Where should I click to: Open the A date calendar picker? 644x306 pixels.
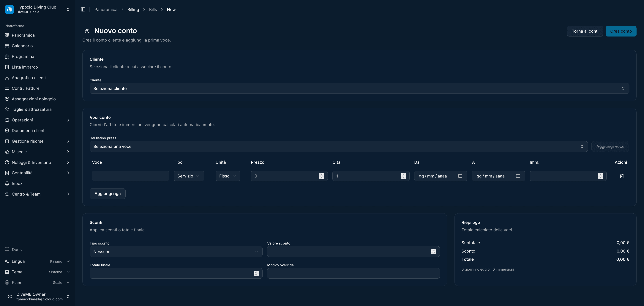pyautogui.click(x=518, y=176)
